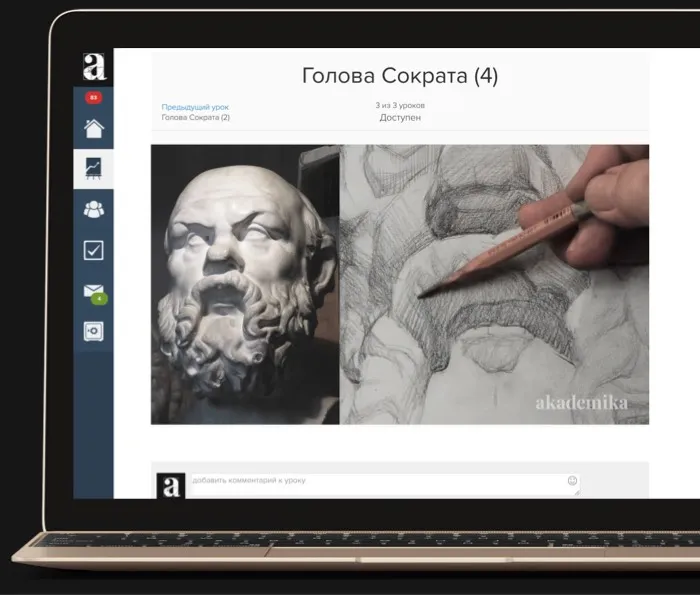The image size is (700, 595).
Task: Select the easel chart courses icon
Action: [x=93, y=168]
